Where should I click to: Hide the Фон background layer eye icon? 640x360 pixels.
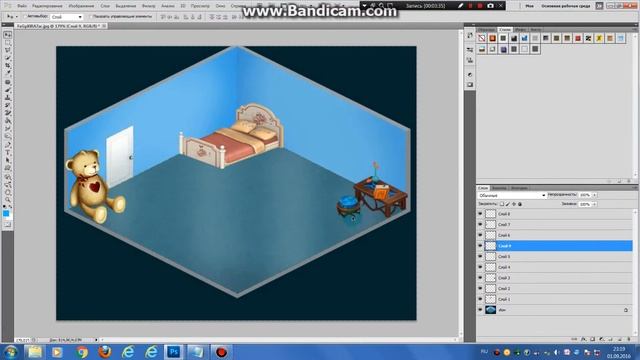480,310
